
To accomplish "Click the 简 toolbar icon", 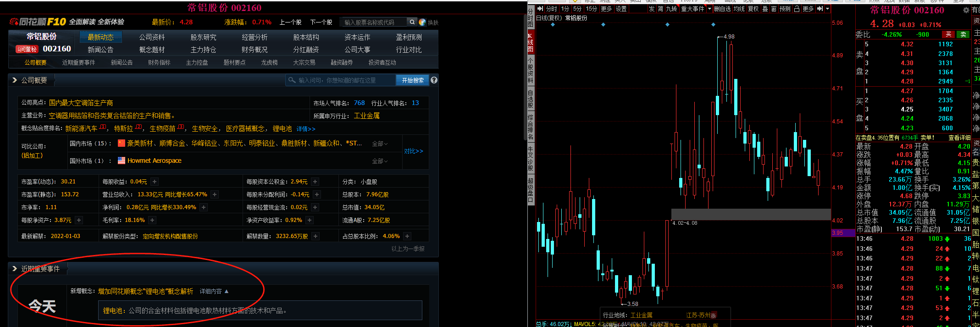I will 660,9.
